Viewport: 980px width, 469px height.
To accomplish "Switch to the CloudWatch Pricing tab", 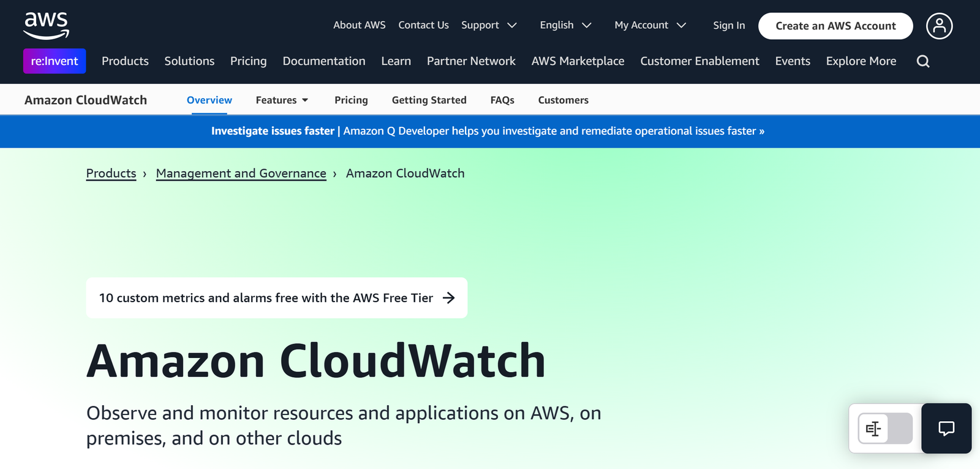I will [351, 100].
